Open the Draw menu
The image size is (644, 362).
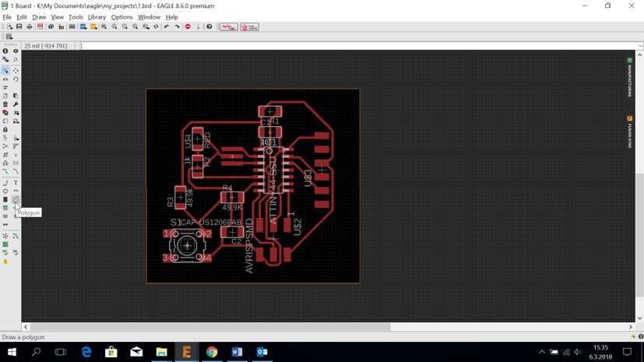pyautogui.click(x=39, y=17)
